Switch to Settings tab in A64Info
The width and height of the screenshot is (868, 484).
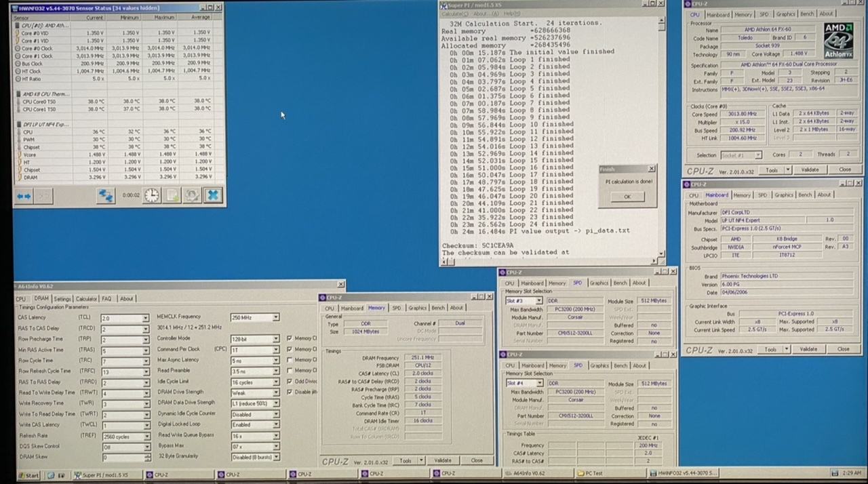[62, 299]
